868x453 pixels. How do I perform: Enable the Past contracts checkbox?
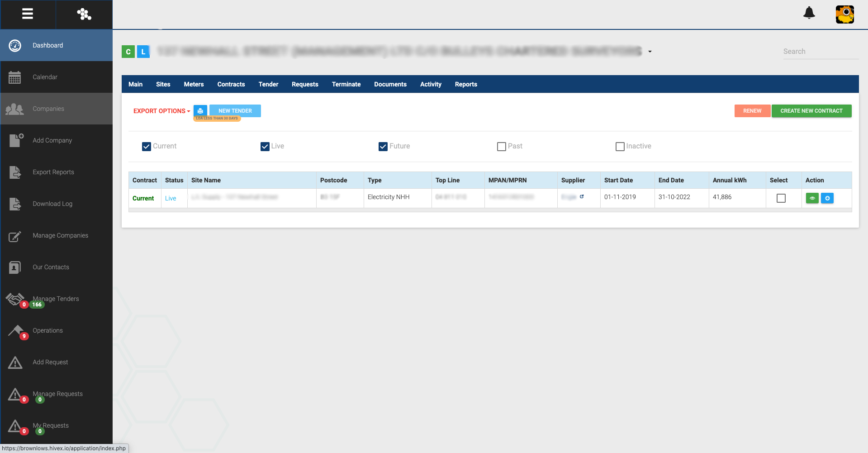point(501,147)
